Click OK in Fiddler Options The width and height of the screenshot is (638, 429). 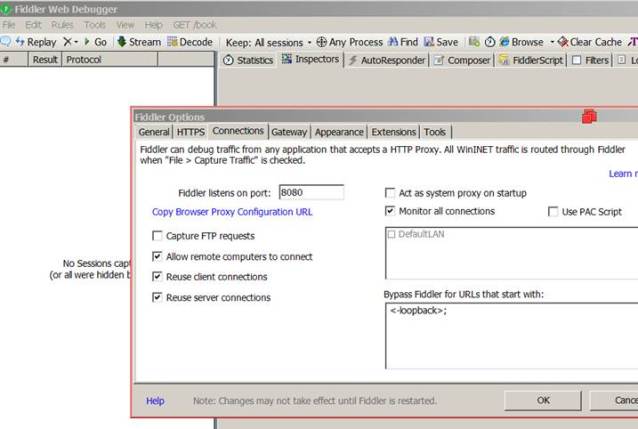[542, 401]
